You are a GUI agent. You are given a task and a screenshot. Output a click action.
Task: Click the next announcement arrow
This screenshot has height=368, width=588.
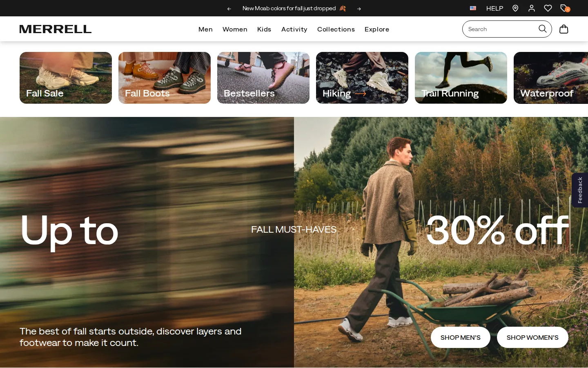(x=359, y=9)
